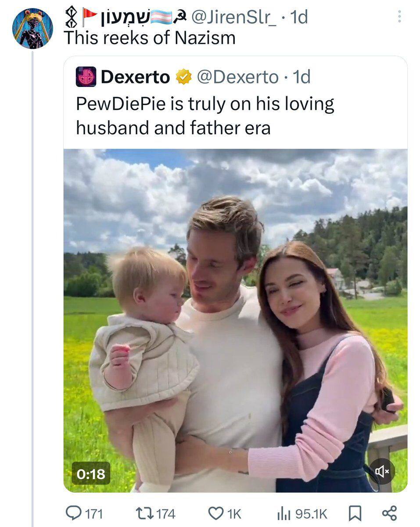Screen dimensions: 420x527
Task: Unmute the video with speaker icon
Action: 381,471
